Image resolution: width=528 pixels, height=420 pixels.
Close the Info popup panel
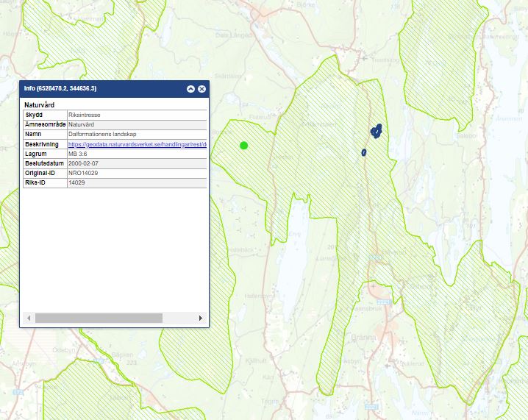(x=201, y=88)
